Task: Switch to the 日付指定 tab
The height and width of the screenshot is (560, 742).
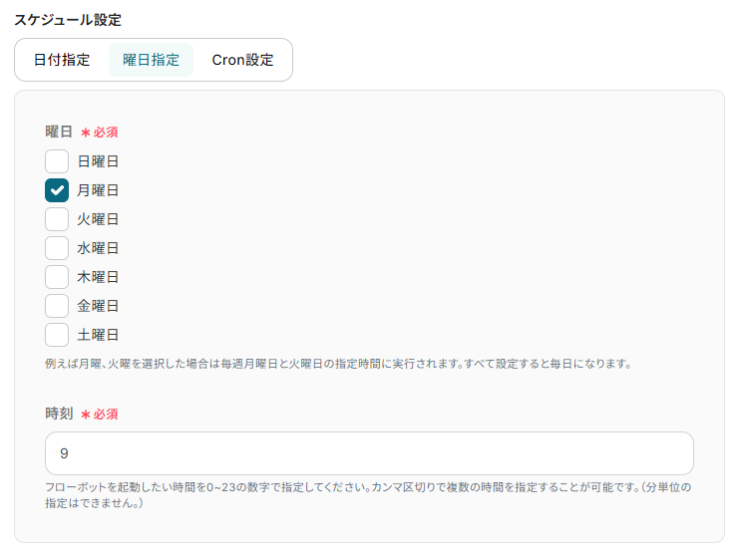Action: 62,60
